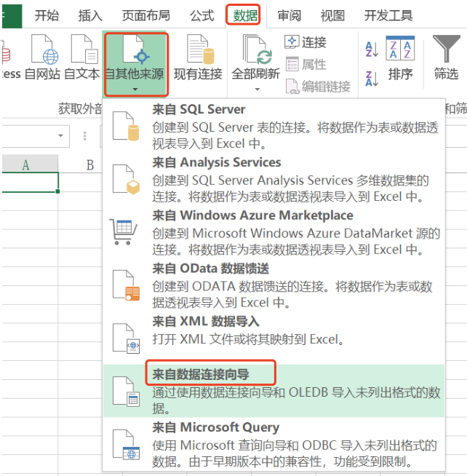This screenshot has height=476, width=467.
Task: Choose 来自 SQL Server menu entry
Action: click(274, 126)
